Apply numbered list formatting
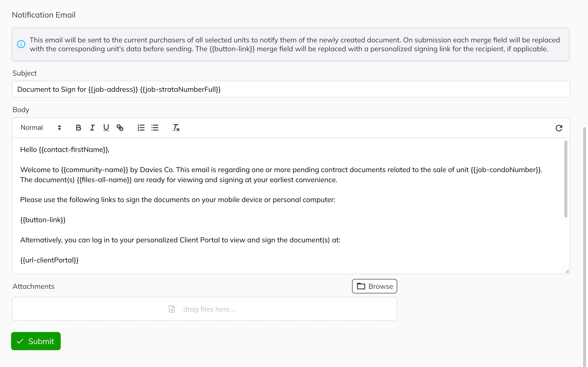Viewport: 588px width, 367px height. tap(141, 127)
